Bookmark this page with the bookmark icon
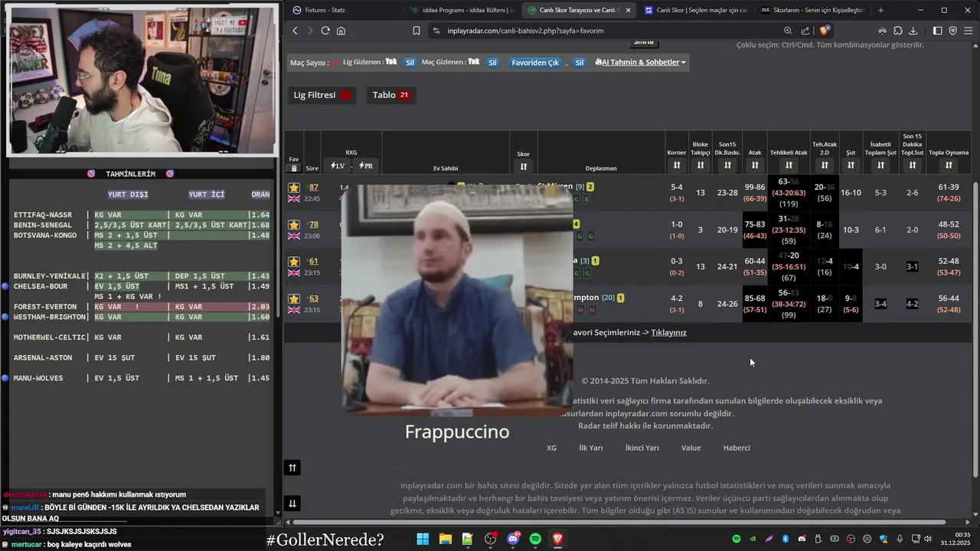Viewport: 980px width, 551px height. click(x=416, y=31)
